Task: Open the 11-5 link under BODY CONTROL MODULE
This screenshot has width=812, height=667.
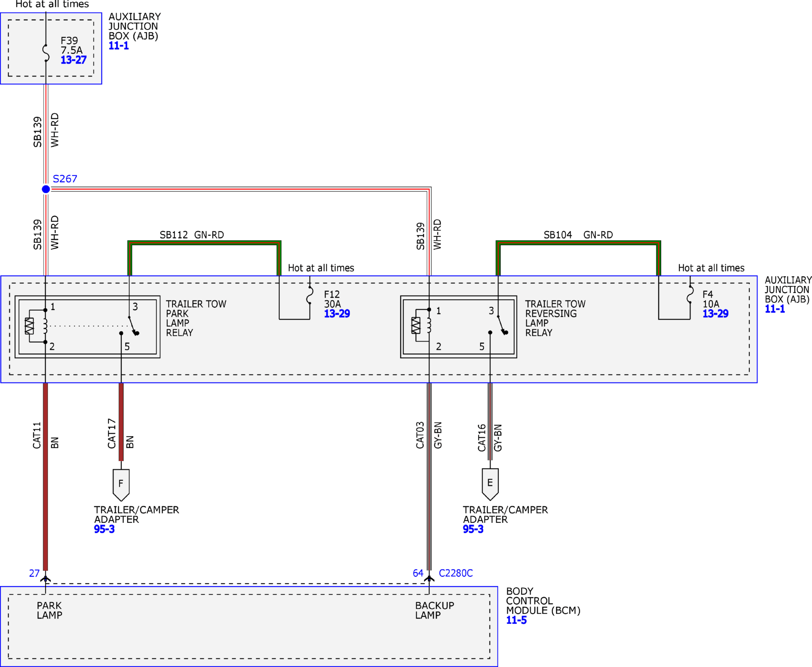Action: click(516, 620)
